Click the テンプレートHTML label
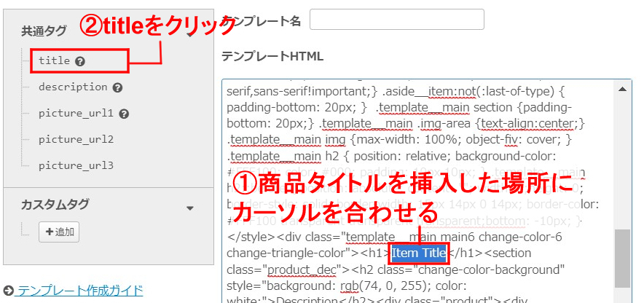644x303 pixels. click(272, 56)
